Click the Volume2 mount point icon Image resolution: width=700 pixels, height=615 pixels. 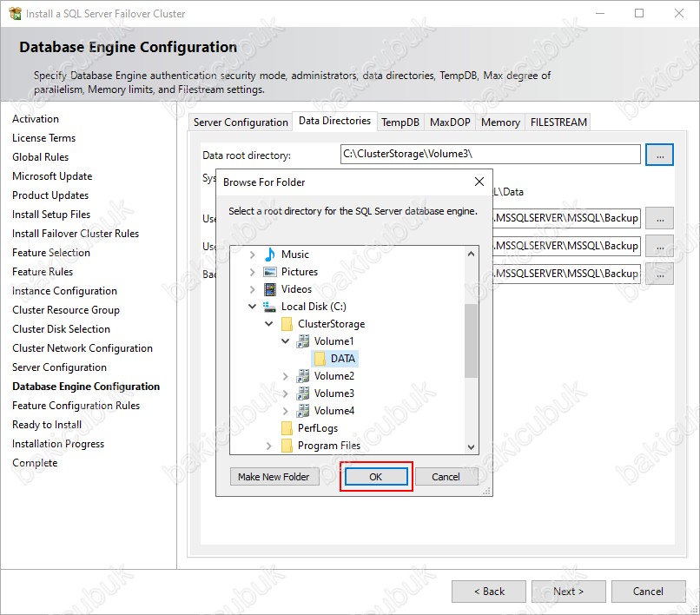303,376
